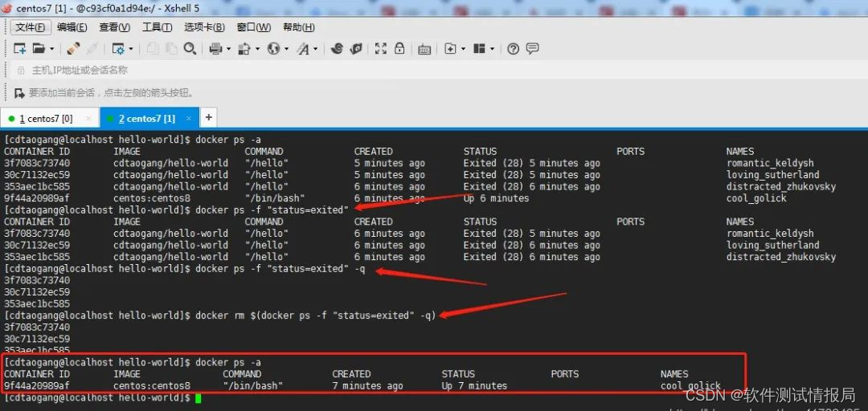The height and width of the screenshot is (411, 868).
Task: Click the green terminal cursor at prompt
Action: (x=199, y=398)
